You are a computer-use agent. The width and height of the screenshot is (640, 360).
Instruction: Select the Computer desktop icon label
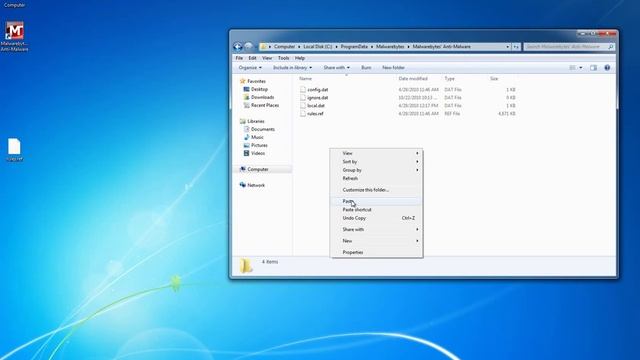point(15,5)
